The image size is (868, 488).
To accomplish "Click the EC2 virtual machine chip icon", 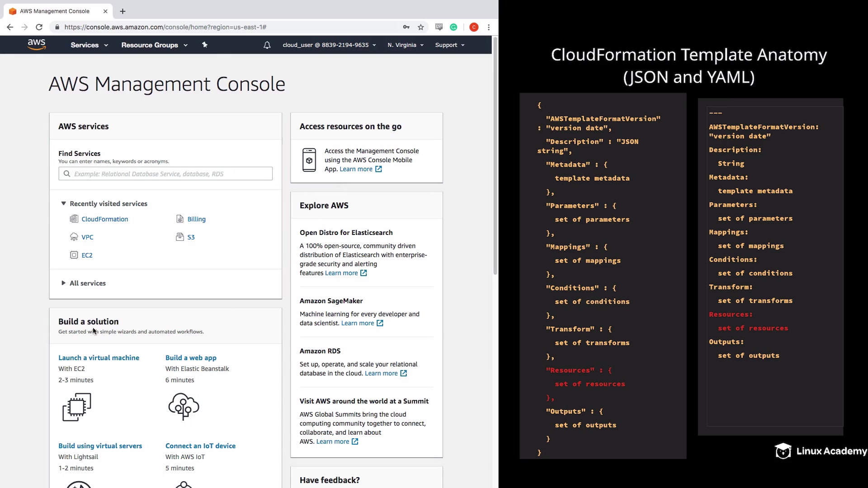I will pyautogui.click(x=77, y=407).
